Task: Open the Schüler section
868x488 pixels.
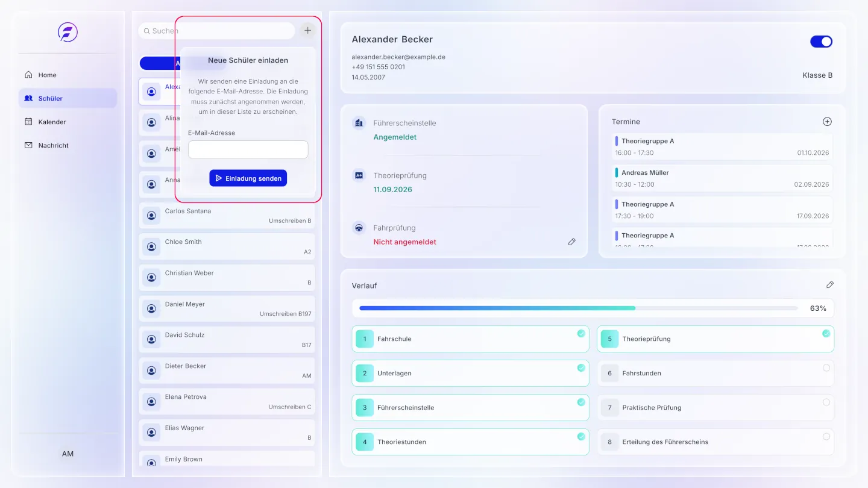Action: [x=68, y=98]
